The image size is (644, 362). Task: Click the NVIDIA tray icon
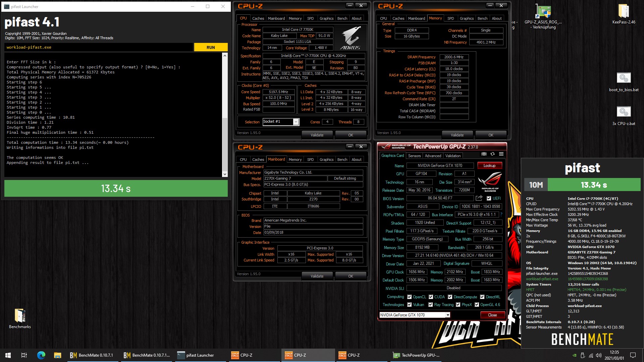tap(575, 355)
